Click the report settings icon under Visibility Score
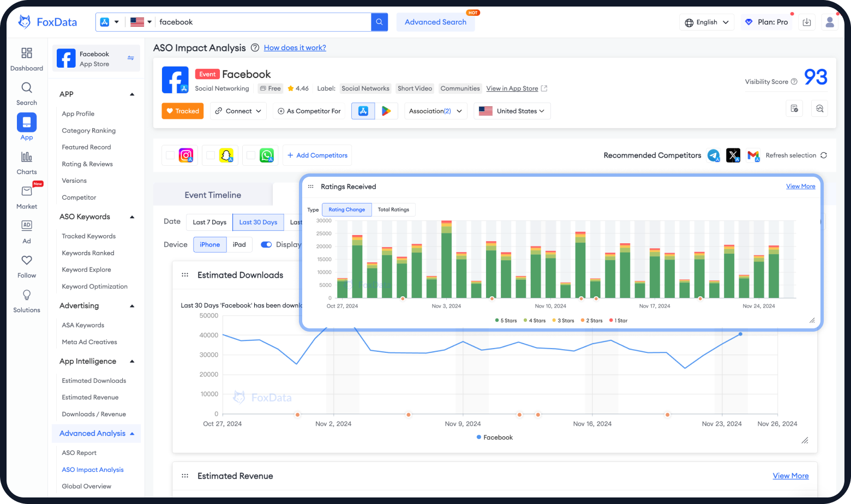The image size is (851, 504). click(x=795, y=109)
